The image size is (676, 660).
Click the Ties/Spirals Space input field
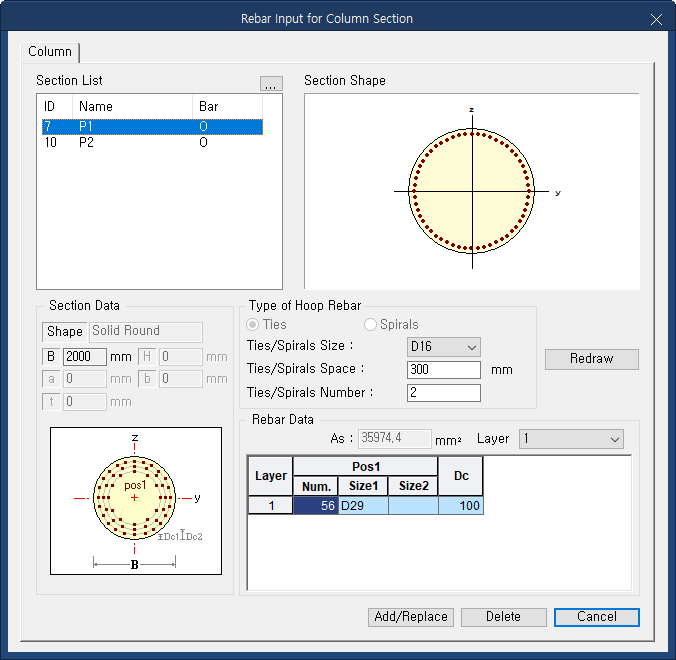(x=444, y=369)
